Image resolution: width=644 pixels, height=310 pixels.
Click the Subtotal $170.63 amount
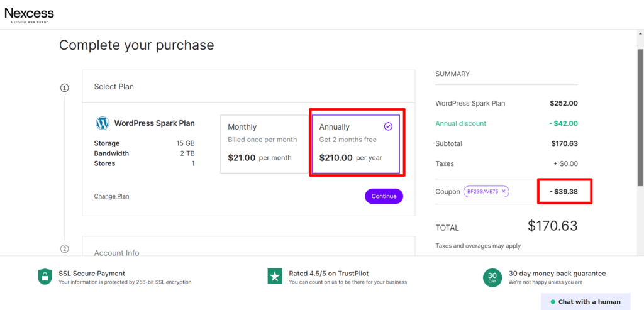point(565,144)
